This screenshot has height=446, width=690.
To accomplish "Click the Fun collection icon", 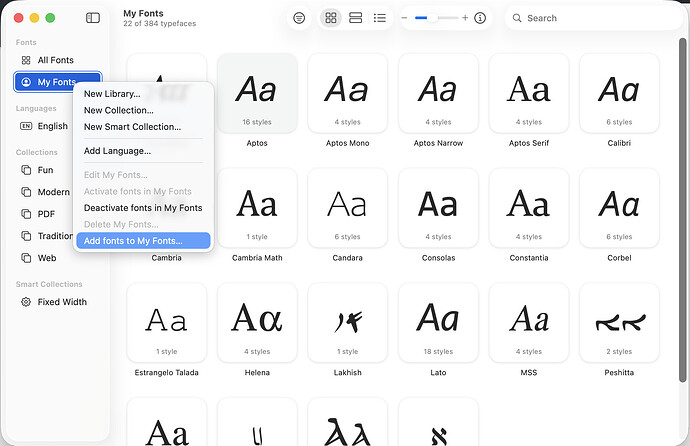I will pyautogui.click(x=26, y=170).
